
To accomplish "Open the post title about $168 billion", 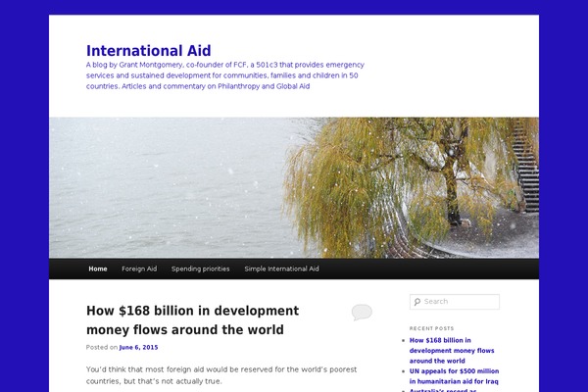I will click(192, 320).
